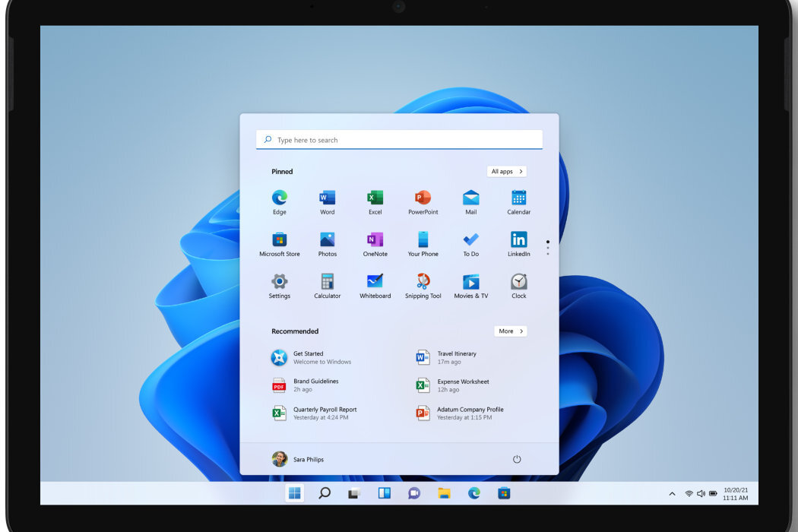
Task: Open the Edge browser pinned app
Action: (280, 198)
